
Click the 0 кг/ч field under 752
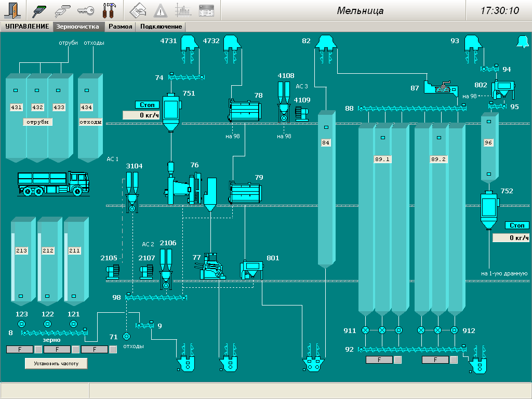click(x=511, y=238)
